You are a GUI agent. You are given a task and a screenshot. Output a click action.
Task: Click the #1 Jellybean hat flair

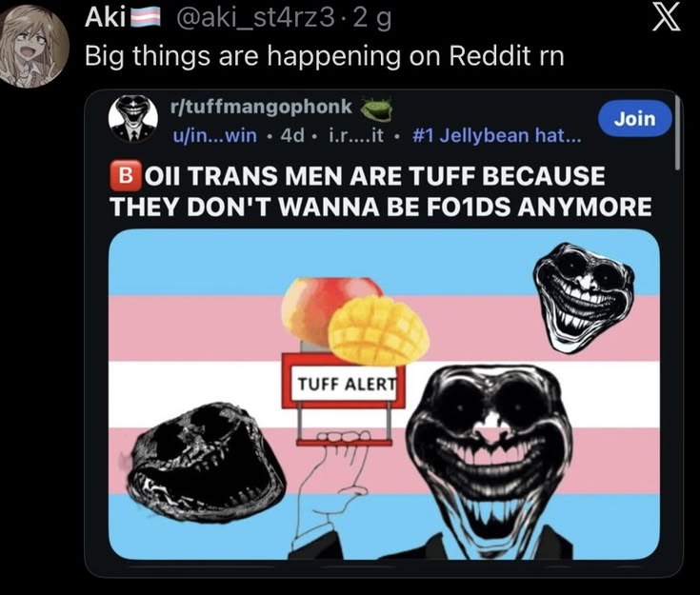coord(496,135)
